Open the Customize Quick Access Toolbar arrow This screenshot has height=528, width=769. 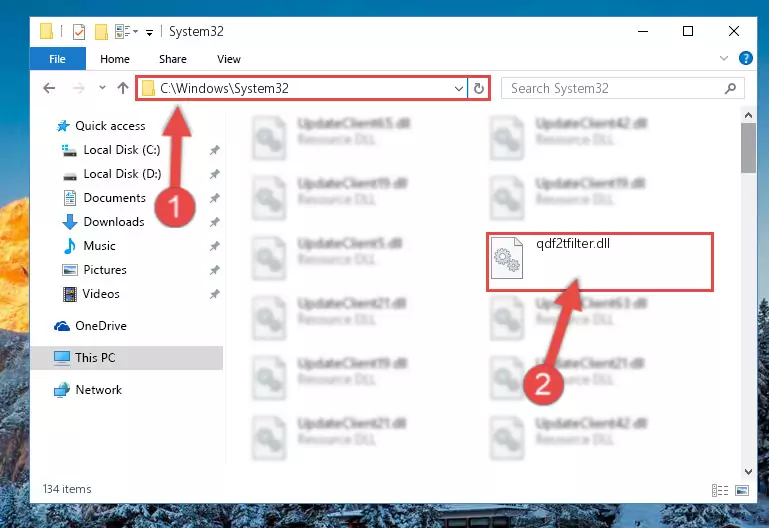point(150,33)
